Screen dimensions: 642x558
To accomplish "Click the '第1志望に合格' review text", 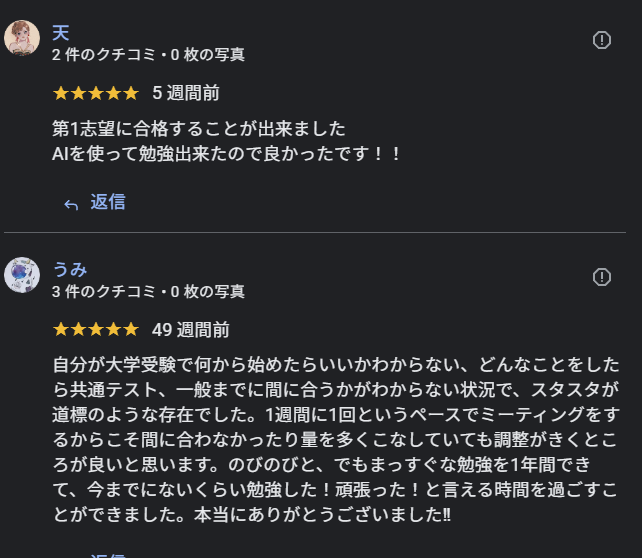I will pos(198,129).
